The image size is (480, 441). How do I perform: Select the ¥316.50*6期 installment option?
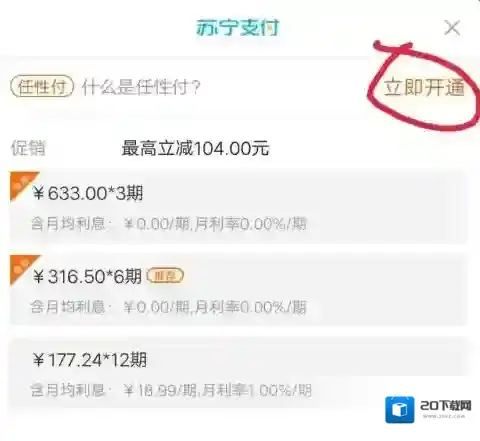point(238,290)
